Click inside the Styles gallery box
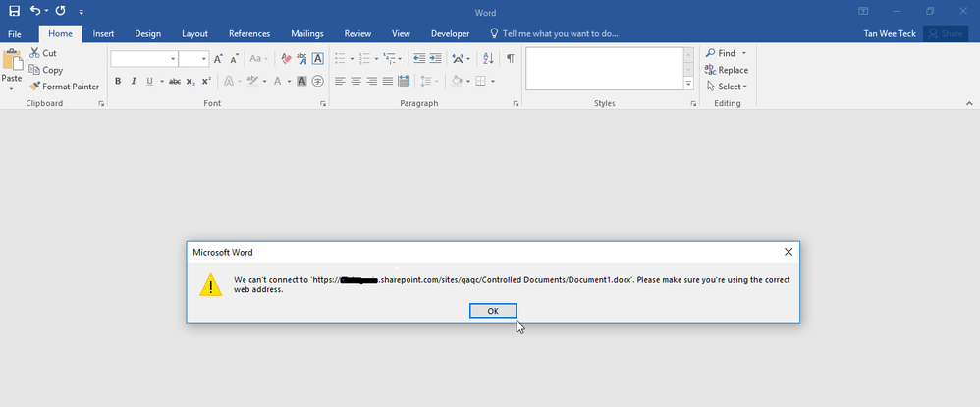The image size is (980, 407). tap(604, 69)
